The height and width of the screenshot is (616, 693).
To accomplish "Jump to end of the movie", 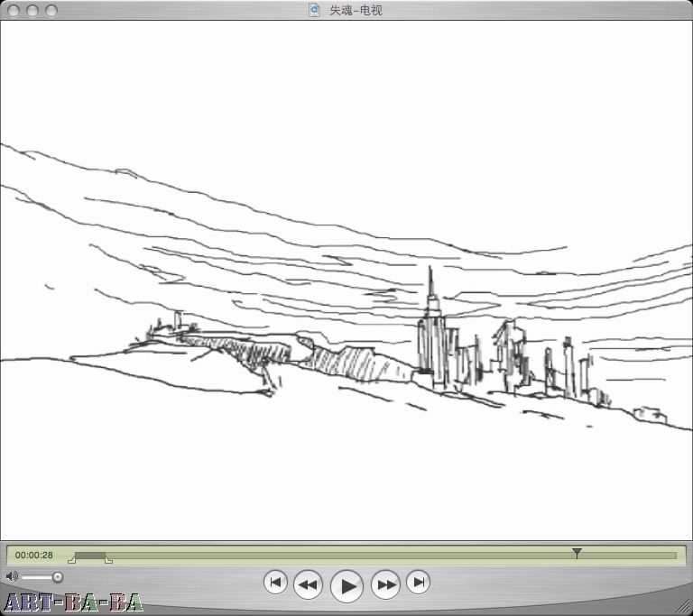I will 418,582.
